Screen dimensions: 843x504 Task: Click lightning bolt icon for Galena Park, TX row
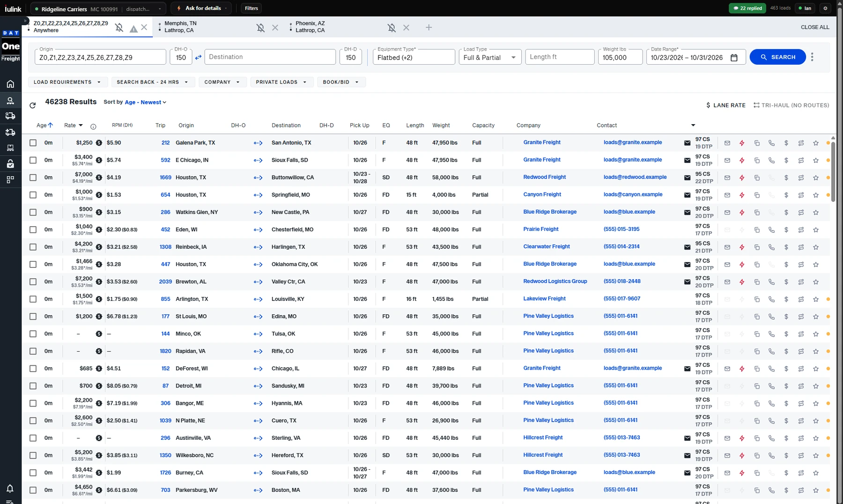click(742, 143)
